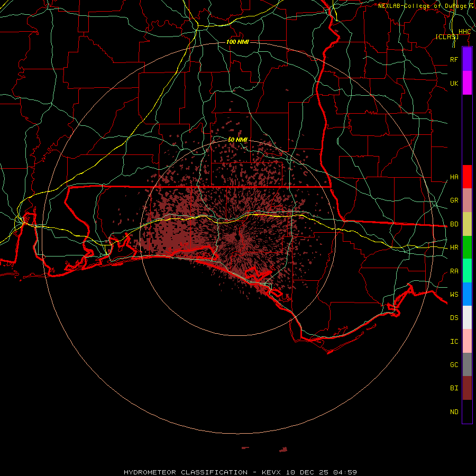The height and width of the screenshot is (476, 476).
Task: Click the 'BD' legend label
Action: tap(454, 224)
